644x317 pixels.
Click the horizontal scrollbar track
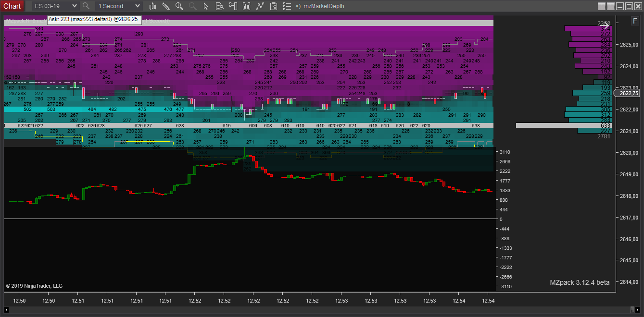pyautogui.click(x=319, y=309)
